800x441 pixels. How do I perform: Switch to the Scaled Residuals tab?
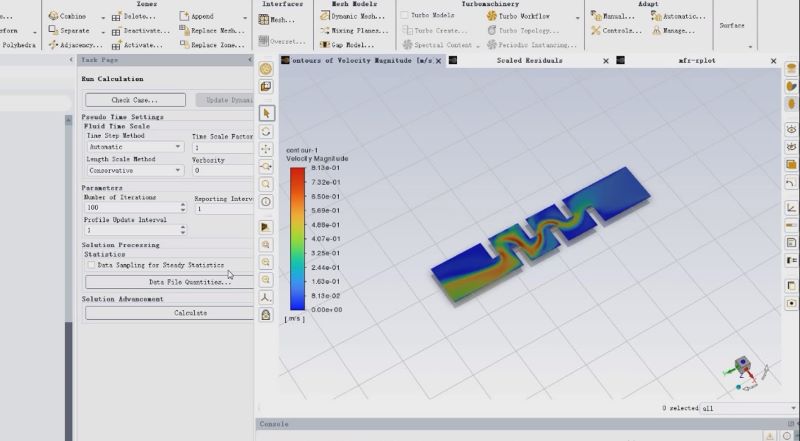tap(530, 60)
